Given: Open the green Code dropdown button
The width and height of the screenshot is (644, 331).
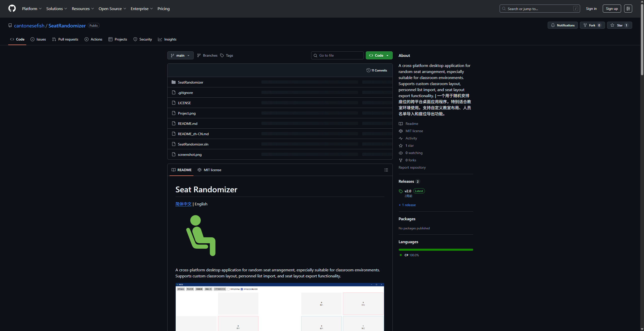Looking at the screenshot, I should click(379, 55).
